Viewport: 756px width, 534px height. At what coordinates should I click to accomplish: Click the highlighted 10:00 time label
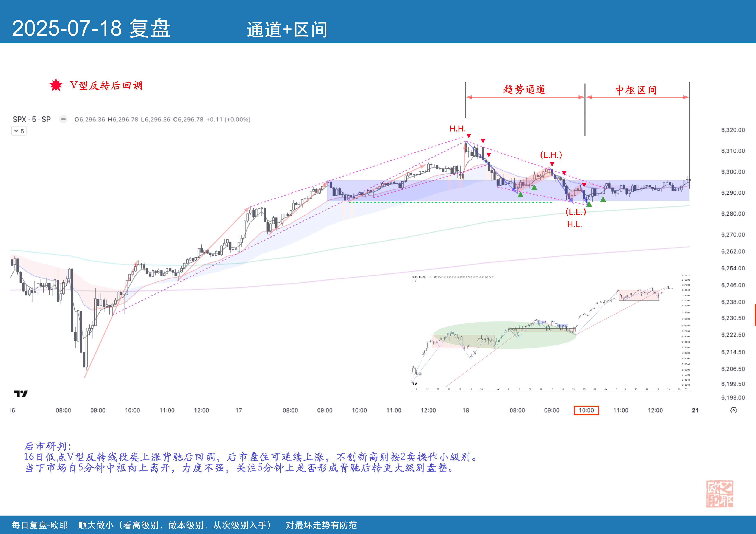tap(586, 410)
